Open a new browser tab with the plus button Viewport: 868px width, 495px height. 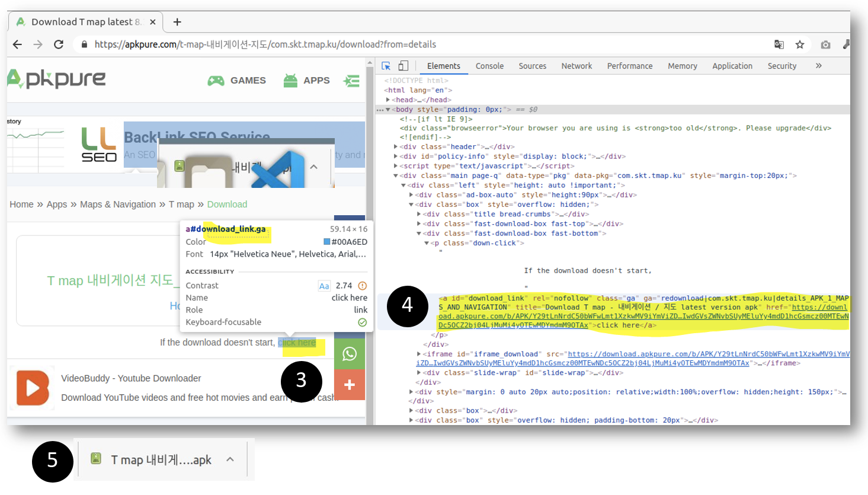pos(177,22)
